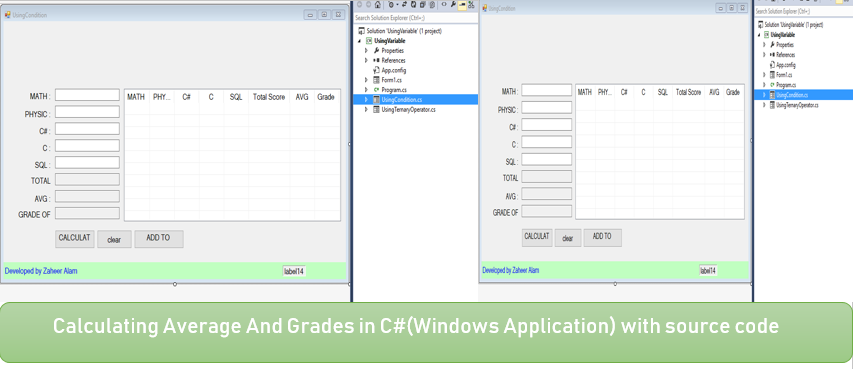
Task: Select Form1.cs in right-side explorer
Action: pos(784,75)
